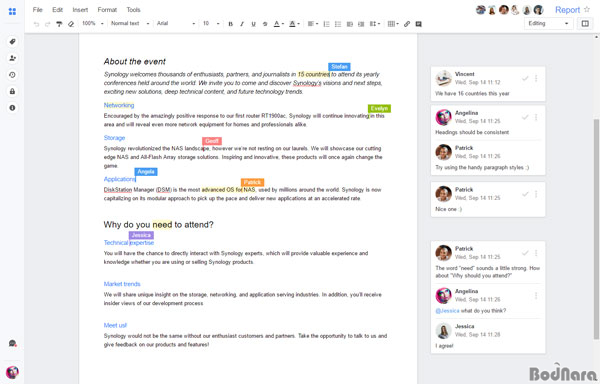Open the Editing mode dropdown
This screenshot has width=600, height=384.
coord(548,23)
